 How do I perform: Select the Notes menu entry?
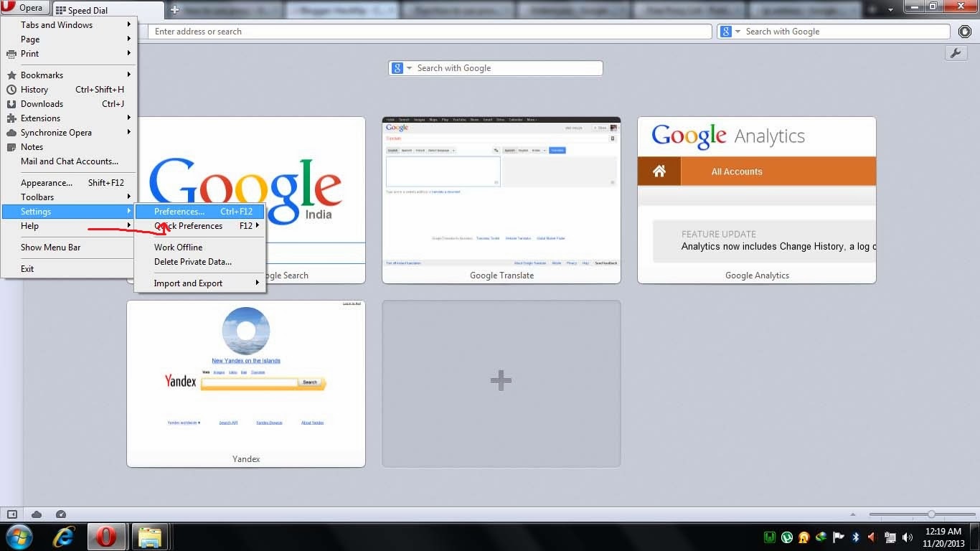point(69,147)
